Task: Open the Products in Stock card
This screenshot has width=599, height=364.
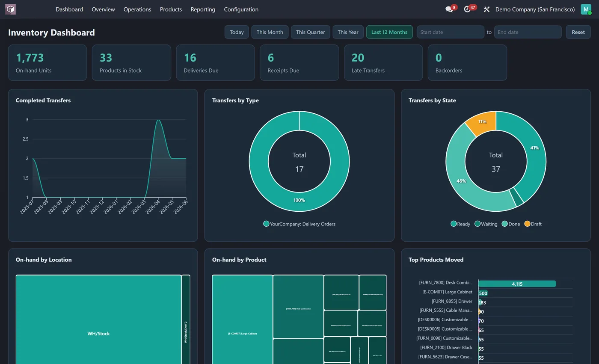Action: 131,62
